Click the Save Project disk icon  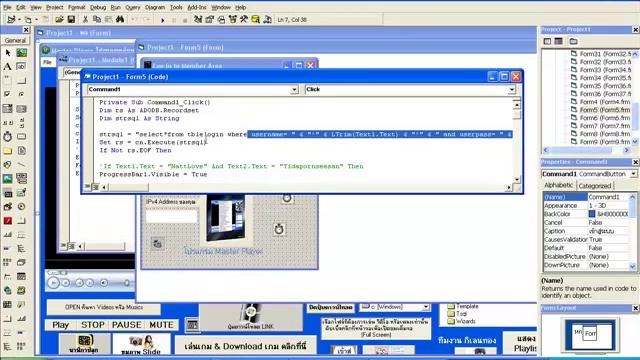[x=71, y=19]
